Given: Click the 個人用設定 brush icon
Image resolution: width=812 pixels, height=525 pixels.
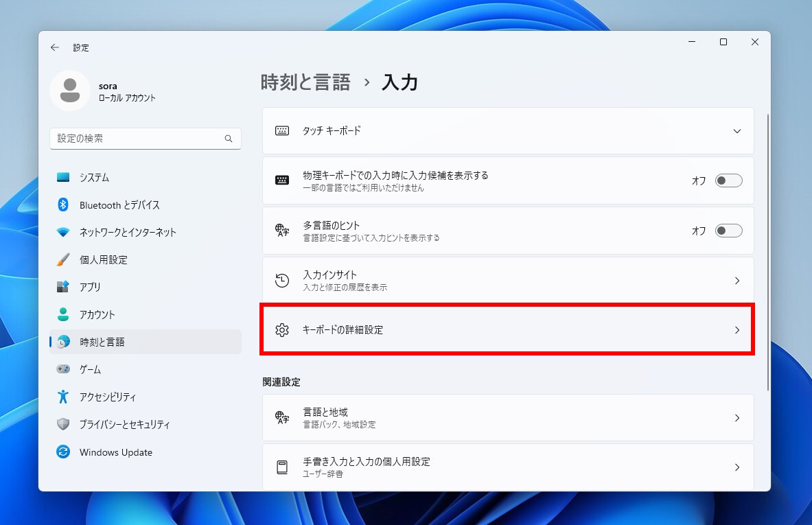Looking at the screenshot, I should (62, 259).
